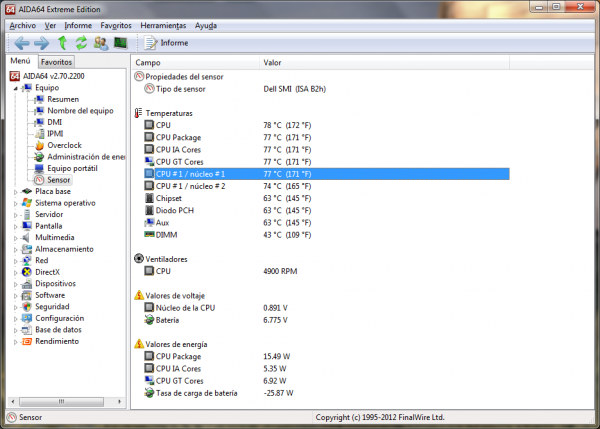Click the IPMI tree item icon
Image resolution: width=600 pixels, height=429 pixels.
click(x=39, y=134)
